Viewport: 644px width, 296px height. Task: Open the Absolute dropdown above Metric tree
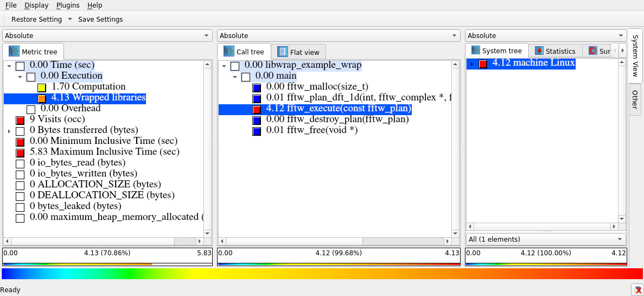point(107,35)
